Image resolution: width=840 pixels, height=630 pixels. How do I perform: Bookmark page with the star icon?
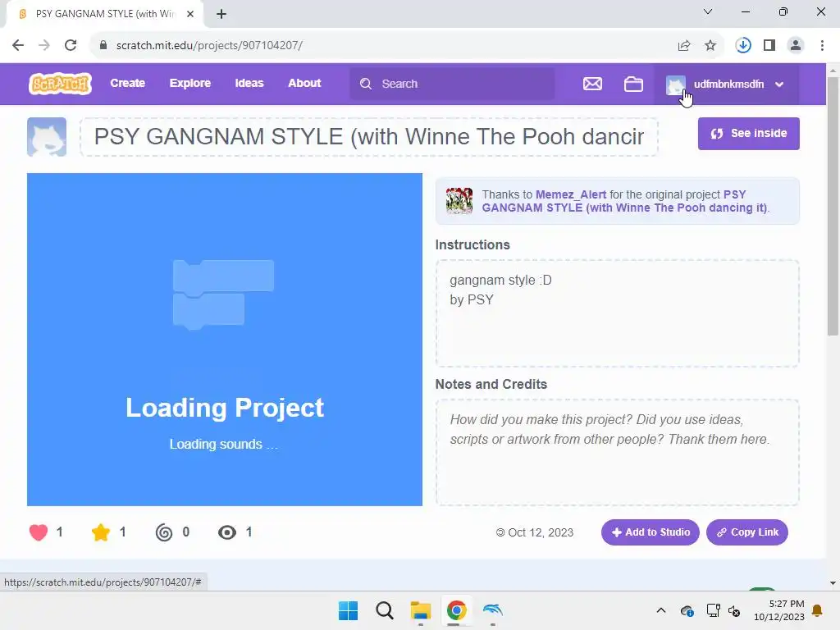click(x=710, y=46)
